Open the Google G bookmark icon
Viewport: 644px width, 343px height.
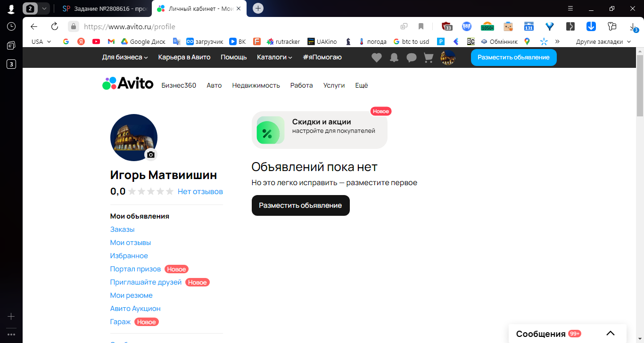tap(66, 41)
